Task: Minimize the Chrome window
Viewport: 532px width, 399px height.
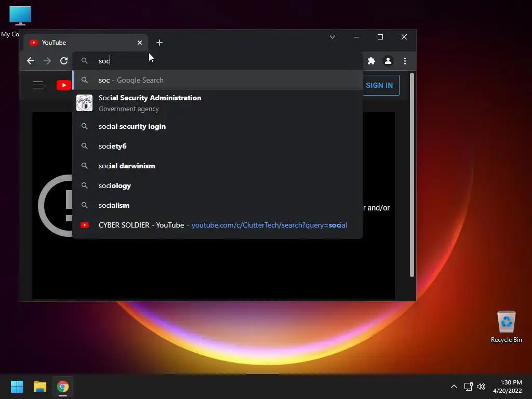Action: tap(356, 37)
